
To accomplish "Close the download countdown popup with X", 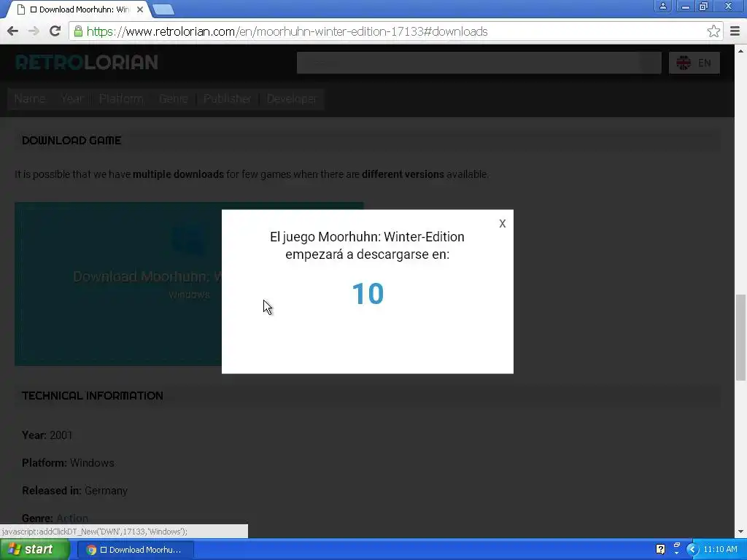I will (x=502, y=223).
